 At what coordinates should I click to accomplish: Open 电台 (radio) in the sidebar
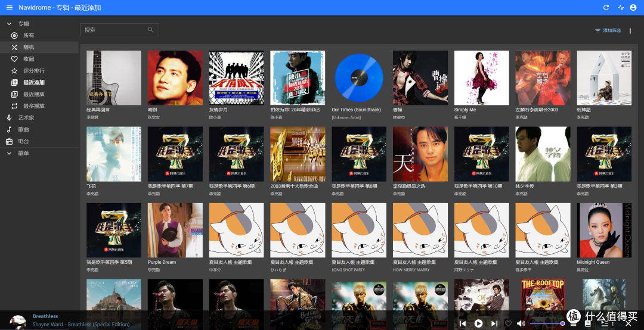pos(39,141)
